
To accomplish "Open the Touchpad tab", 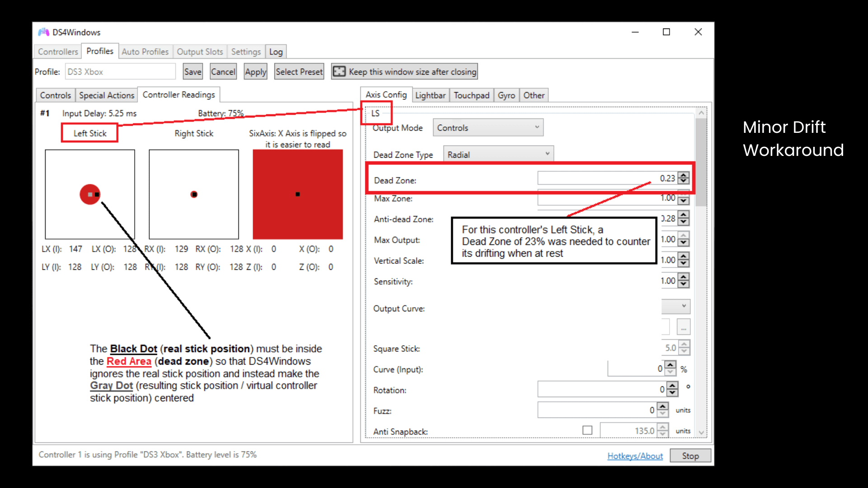I will coord(472,95).
